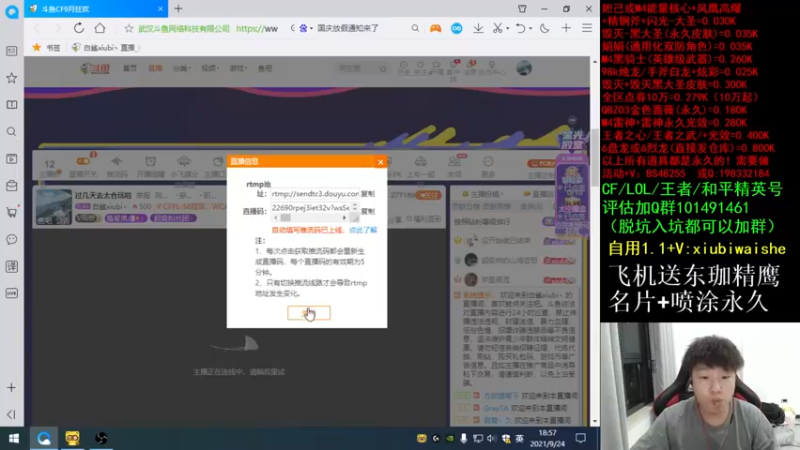Go to the browser home page

[x=100, y=28]
